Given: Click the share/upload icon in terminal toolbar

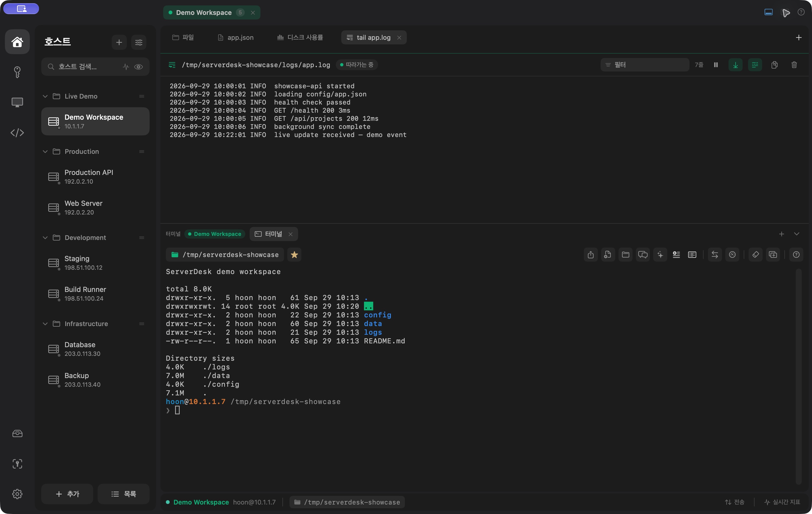Looking at the screenshot, I should coord(591,255).
